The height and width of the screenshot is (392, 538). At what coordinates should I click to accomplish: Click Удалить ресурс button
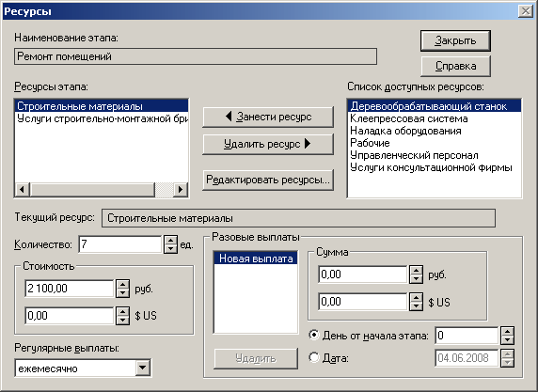coord(268,144)
